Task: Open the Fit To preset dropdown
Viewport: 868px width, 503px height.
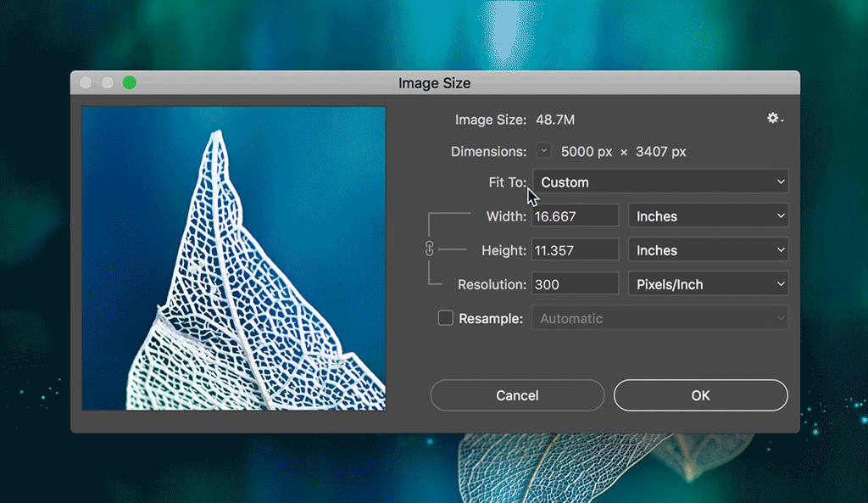Action: pyautogui.click(x=660, y=182)
